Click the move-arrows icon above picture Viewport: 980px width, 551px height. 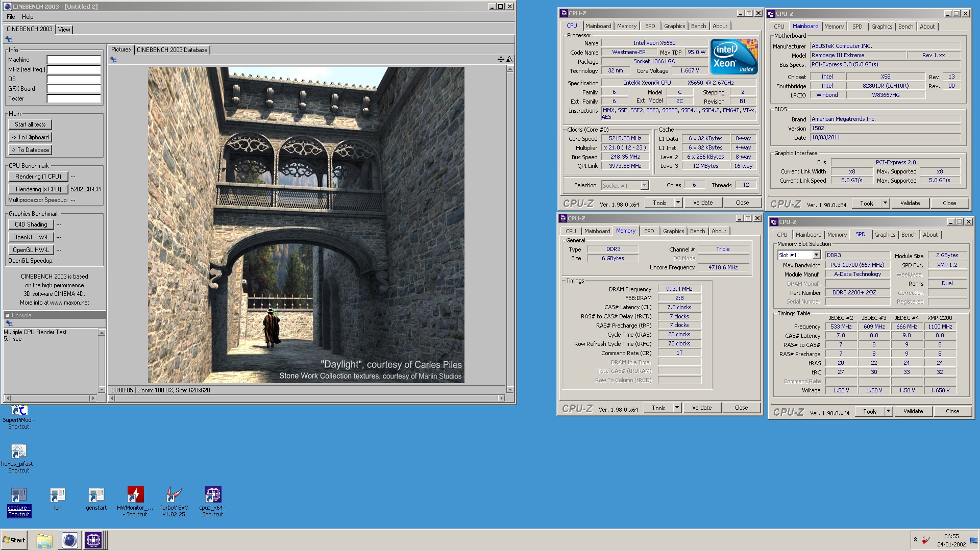501,60
